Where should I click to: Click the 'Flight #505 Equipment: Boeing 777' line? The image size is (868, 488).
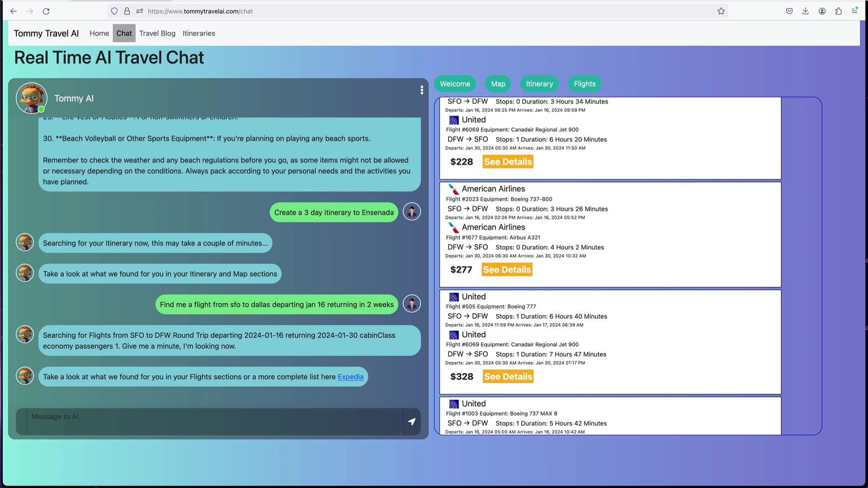pos(491,307)
